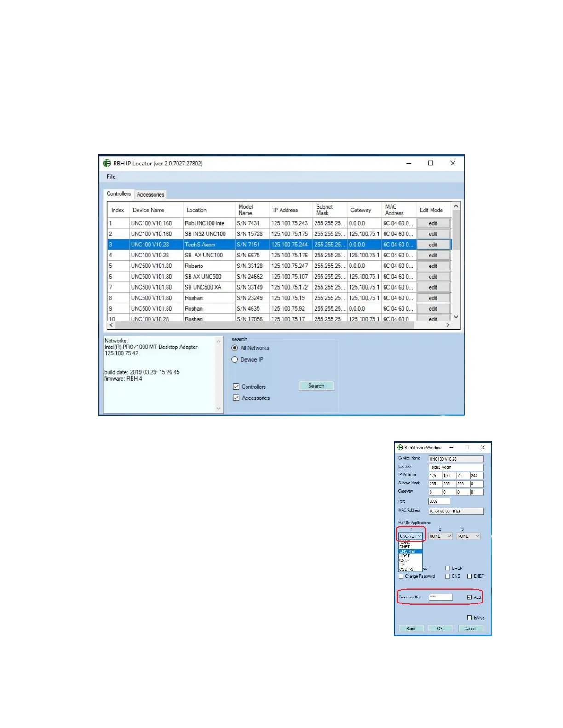Click the Rbh5DeviceWindow title bar globe icon
The height and width of the screenshot is (728, 563).
click(400, 447)
